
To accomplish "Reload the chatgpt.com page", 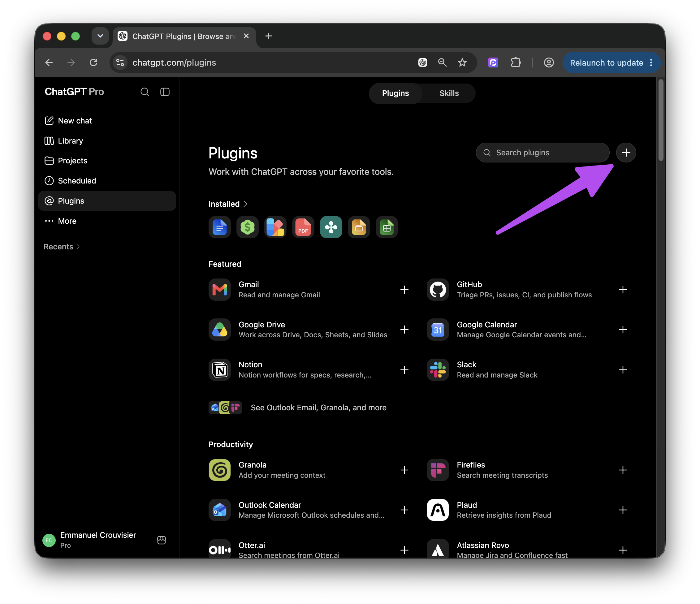I will [x=93, y=63].
